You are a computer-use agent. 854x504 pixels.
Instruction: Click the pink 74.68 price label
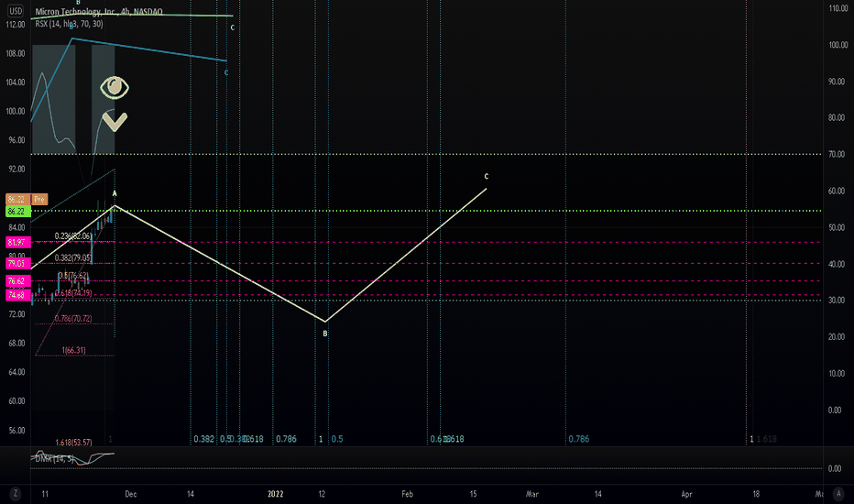coord(18,295)
